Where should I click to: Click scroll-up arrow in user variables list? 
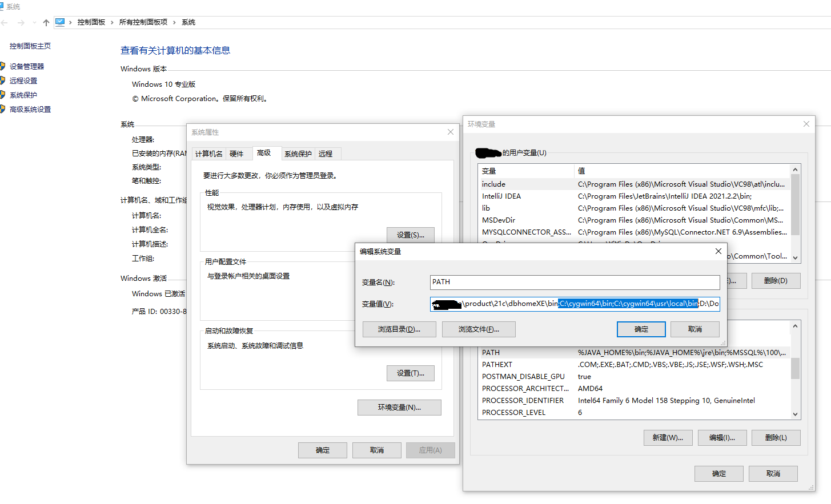click(x=795, y=170)
